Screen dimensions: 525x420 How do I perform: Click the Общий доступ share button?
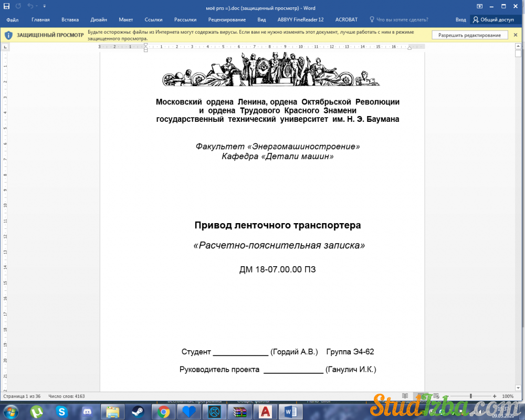[493, 20]
